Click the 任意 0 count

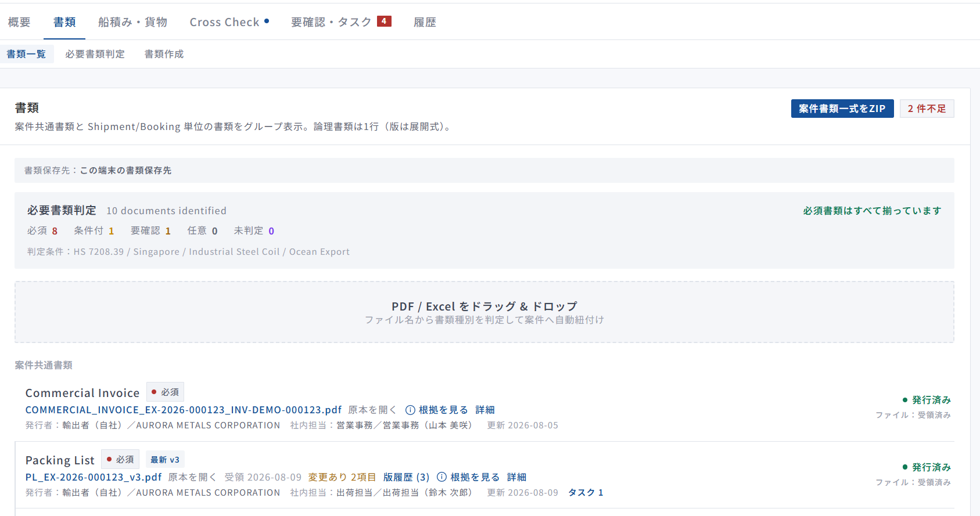tap(202, 230)
